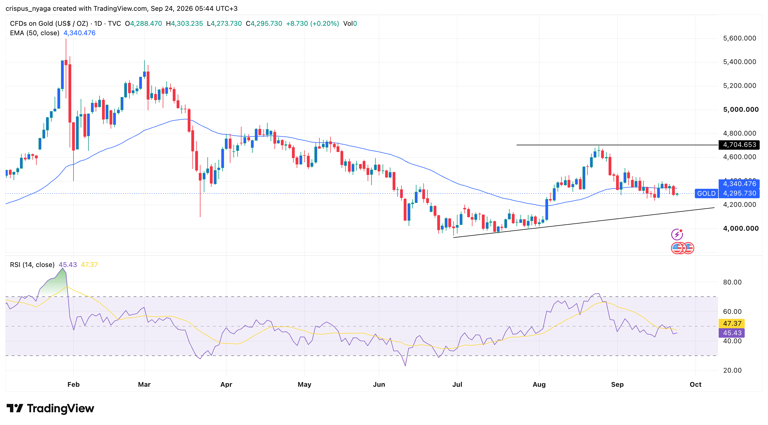This screenshot has width=768, height=425.
Task: Click the 4,200.000 price axis tick
Action: (741, 205)
